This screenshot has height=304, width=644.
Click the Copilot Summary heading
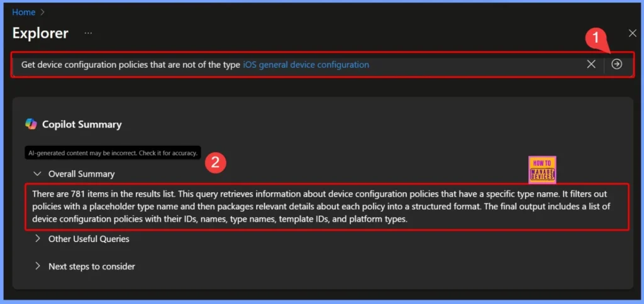pyautogui.click(x=82, y=124)
